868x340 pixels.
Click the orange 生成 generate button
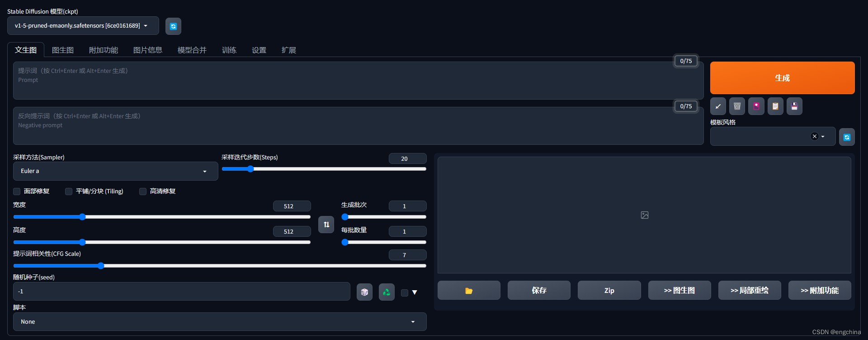(782, 78)
